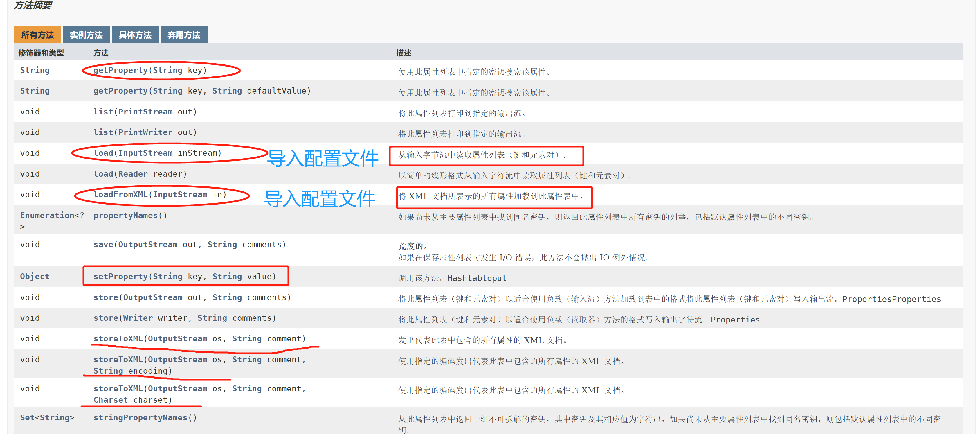Click the 方法摘要 section heading
This screenshot has width=980, height=434.
[33, 5]
